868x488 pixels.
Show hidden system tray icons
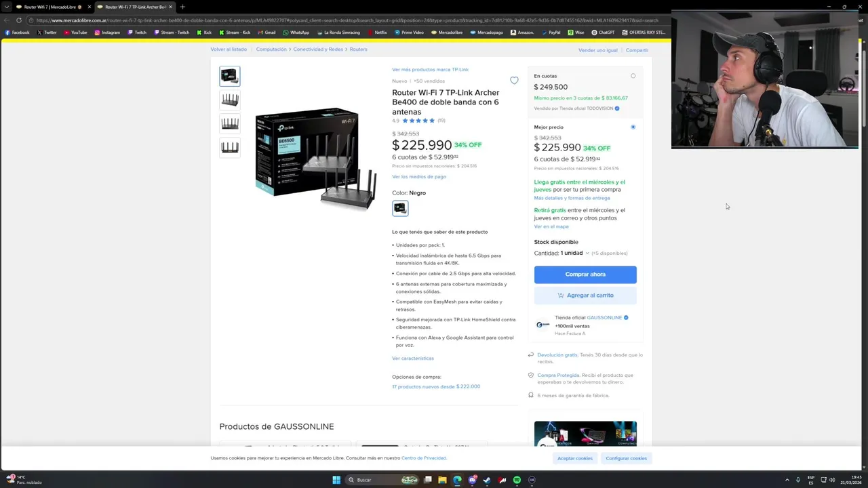(787, 480)
